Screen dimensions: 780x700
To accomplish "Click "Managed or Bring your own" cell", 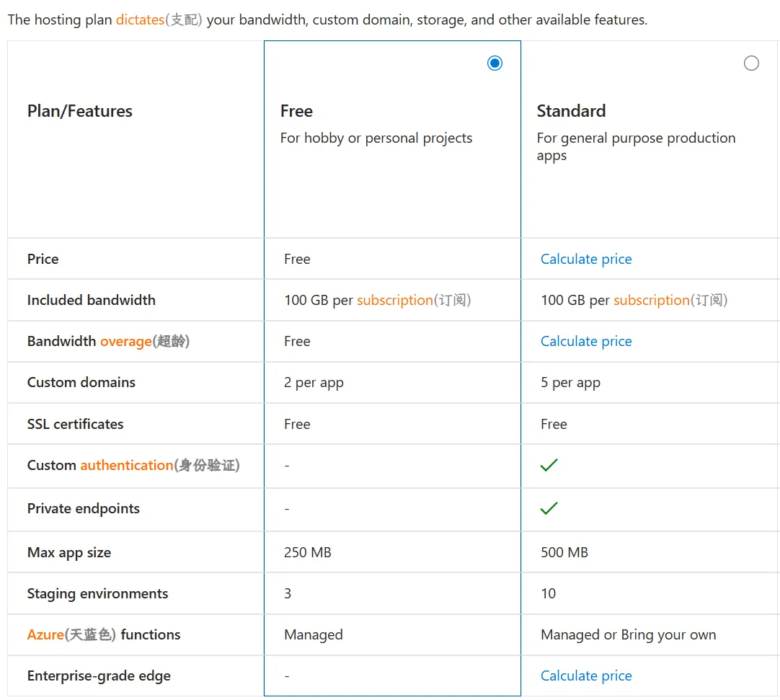I will [x=628, y=635].
